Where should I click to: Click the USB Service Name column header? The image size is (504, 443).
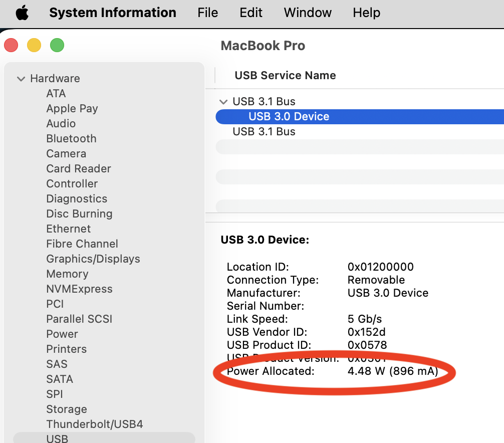point(285,76)
